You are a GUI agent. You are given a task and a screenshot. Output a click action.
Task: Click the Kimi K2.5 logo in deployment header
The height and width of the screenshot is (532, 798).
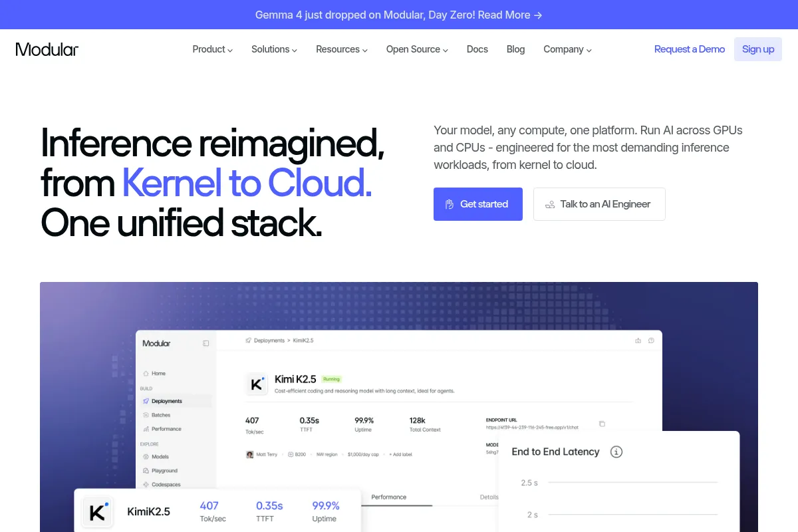pos(257,384)
